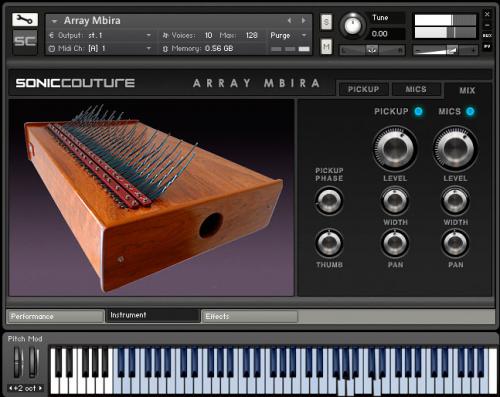Click the Array Mbira instrument picture
The width and height of the screenshot is (500, 397).
152,198
